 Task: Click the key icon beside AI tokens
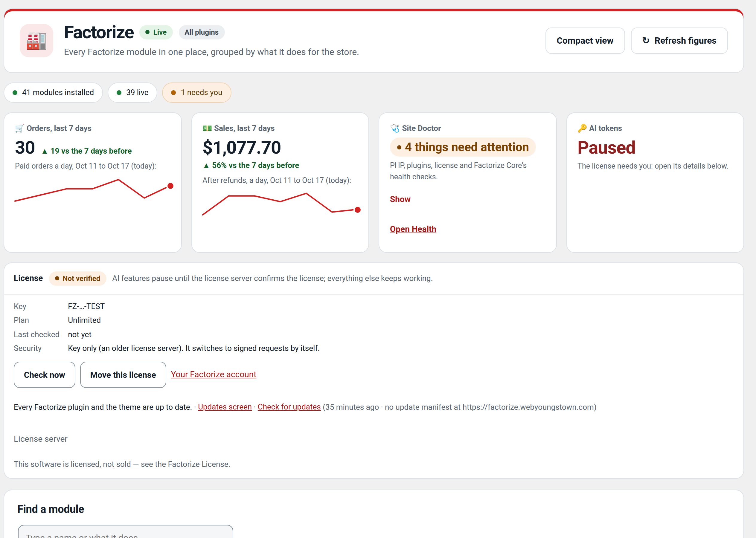click(582, 128)
